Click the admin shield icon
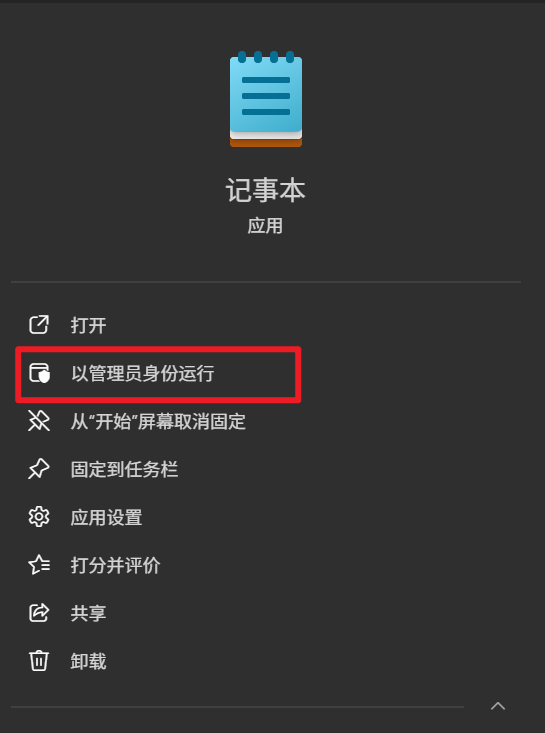This screenshot has width=545, height=733. (x=39, y=373)
